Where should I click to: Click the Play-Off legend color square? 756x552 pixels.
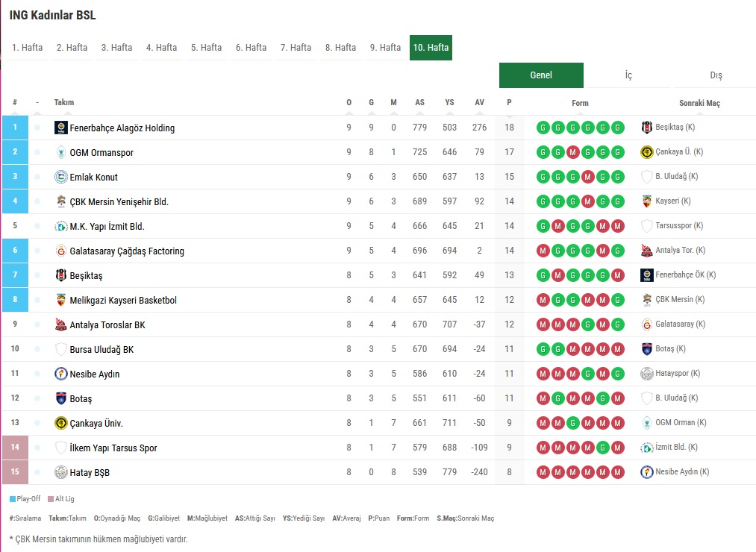(13, 499)
